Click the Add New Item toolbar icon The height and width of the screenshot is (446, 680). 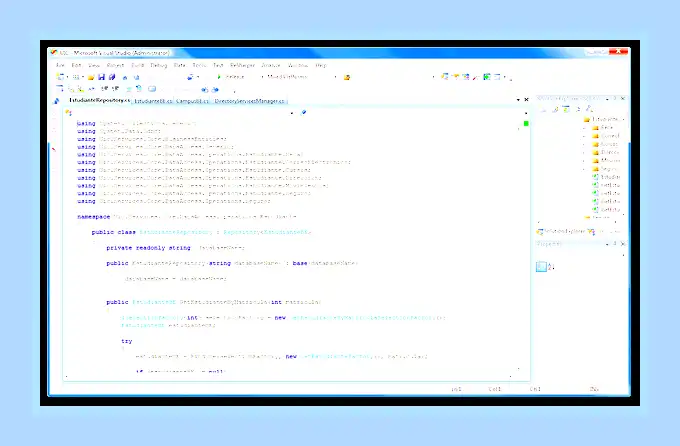75,77
